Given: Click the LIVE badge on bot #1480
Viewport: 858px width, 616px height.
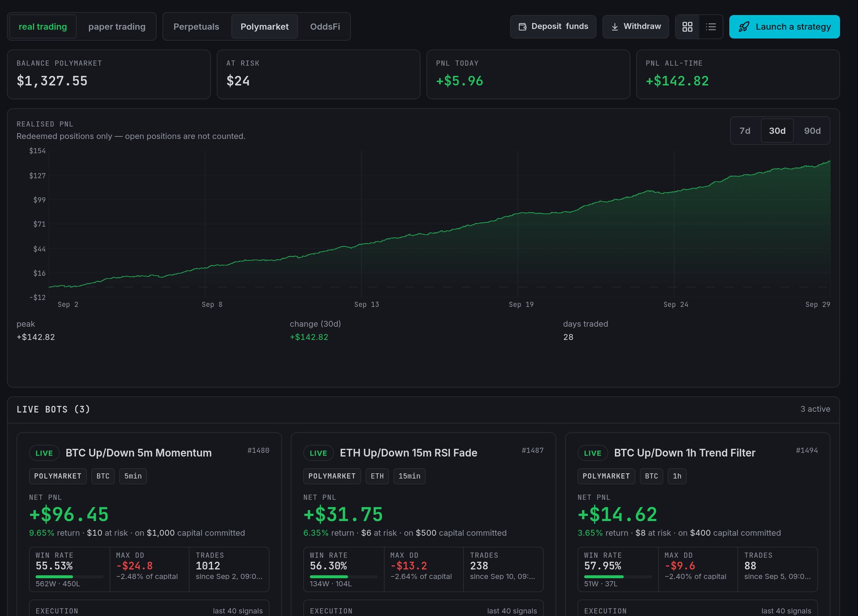Looking at the screenshot, I should [44, 453].
